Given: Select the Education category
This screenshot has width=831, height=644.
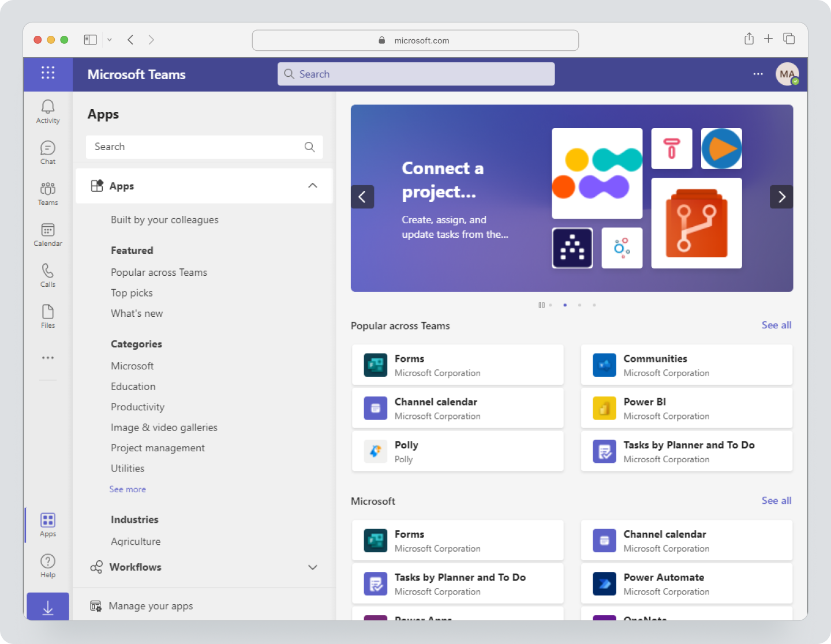Looking at the screenshot, I should (x=133, y=386).
